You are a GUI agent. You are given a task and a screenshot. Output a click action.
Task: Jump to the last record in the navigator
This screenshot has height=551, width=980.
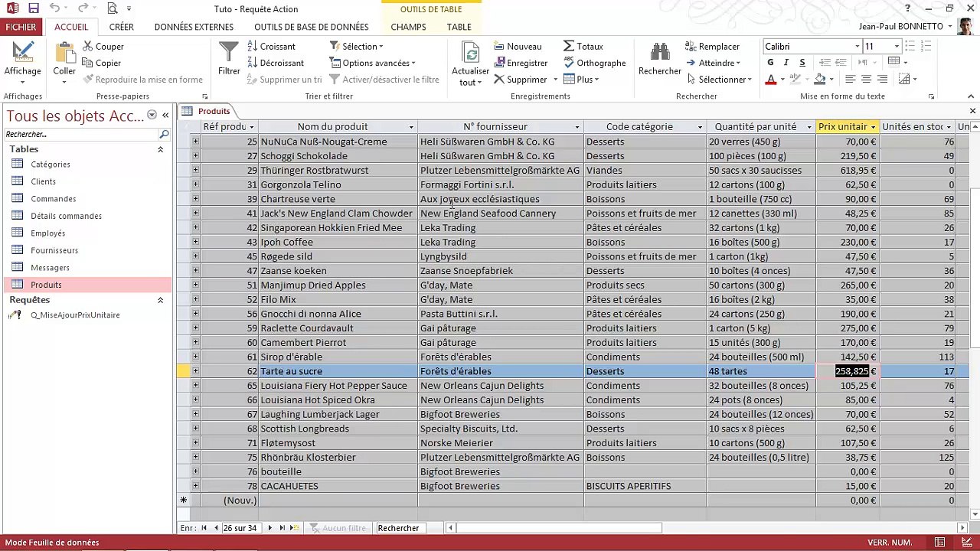283,528
